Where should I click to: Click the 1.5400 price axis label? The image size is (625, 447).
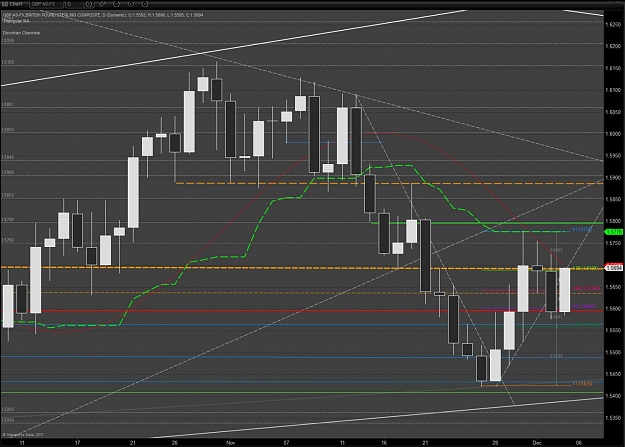[613, 396]
